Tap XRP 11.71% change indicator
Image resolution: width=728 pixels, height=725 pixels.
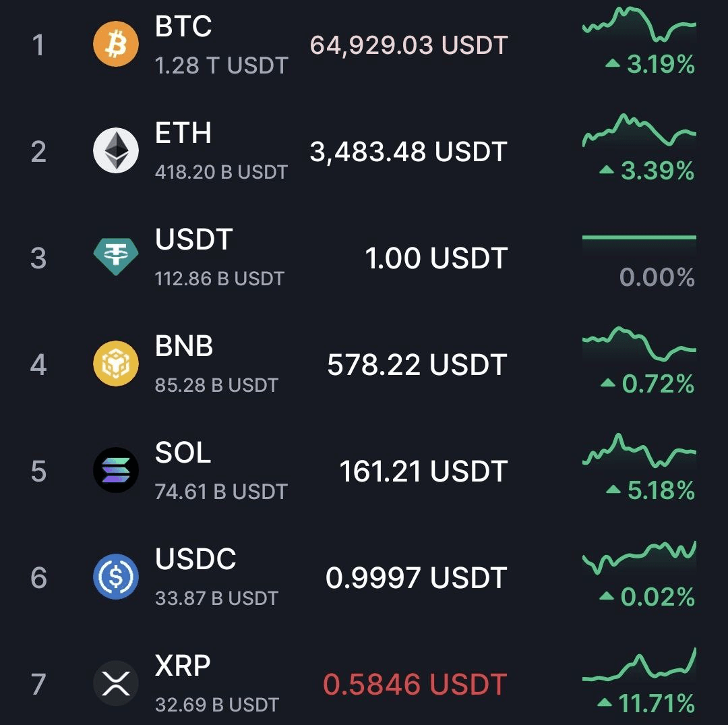point(646,703)
